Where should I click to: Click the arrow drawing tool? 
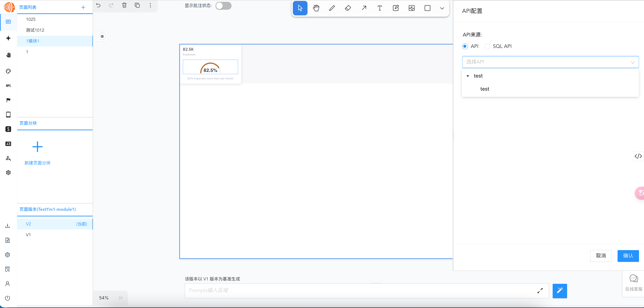(x=364, y=8)
